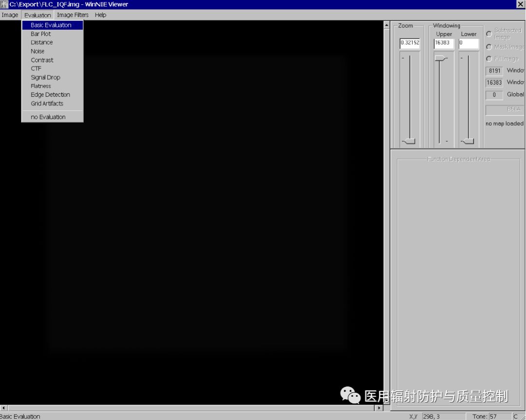Click the 'no map loaded' text
The width and height of the screenshot is (526, 420).
tap(505, 124)
